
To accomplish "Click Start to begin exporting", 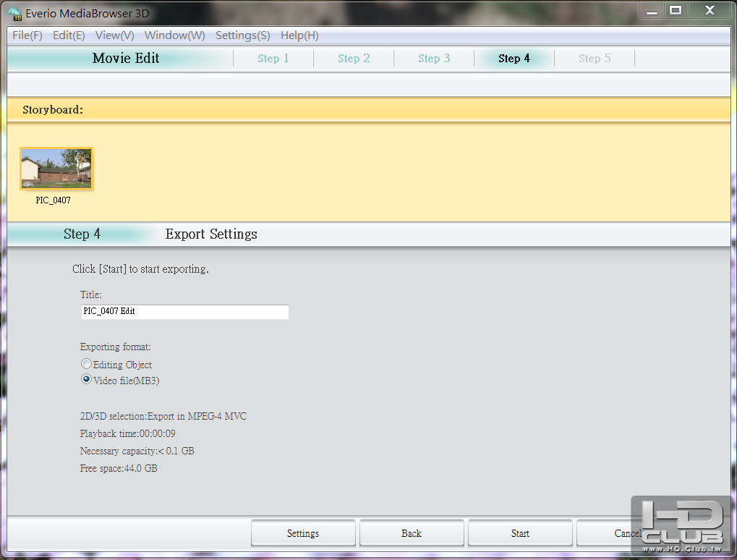I will 520,533.
